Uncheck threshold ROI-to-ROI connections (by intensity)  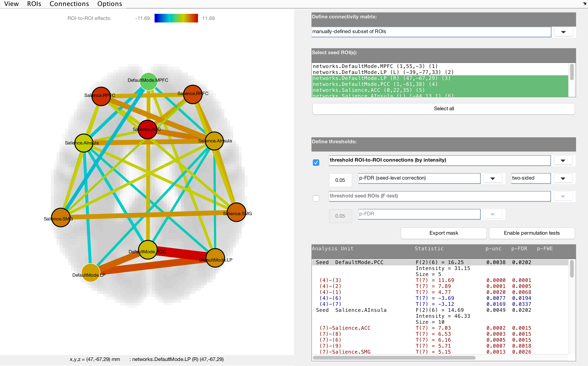tap(316, 163)
